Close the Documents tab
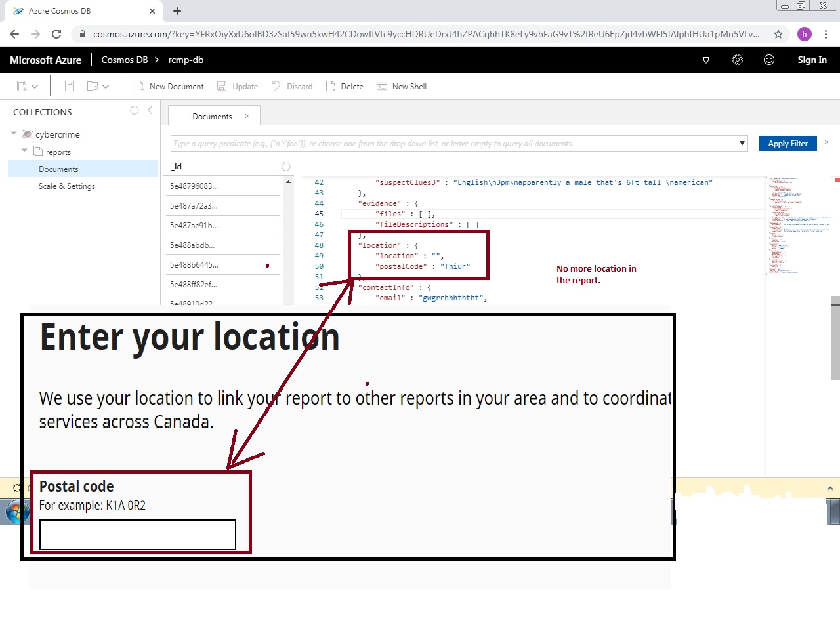 (x=247, y=116)
